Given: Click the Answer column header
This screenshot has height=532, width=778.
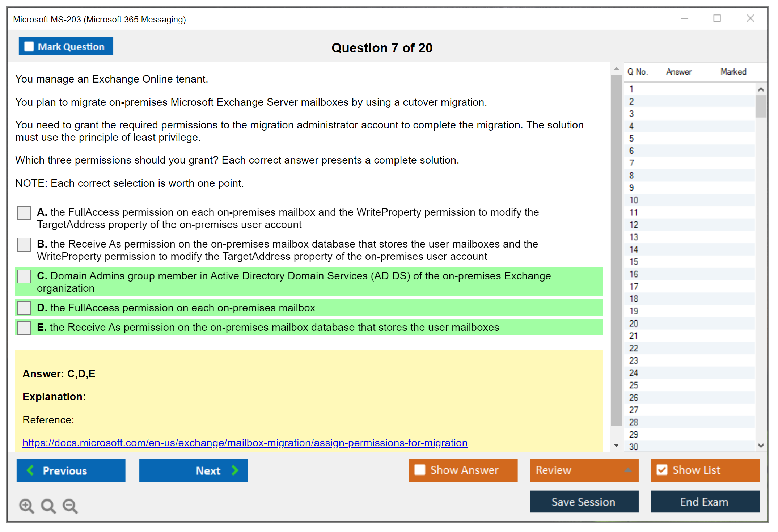Looking at the screenshot, I should pyautogui.click(x=678, y=72).
